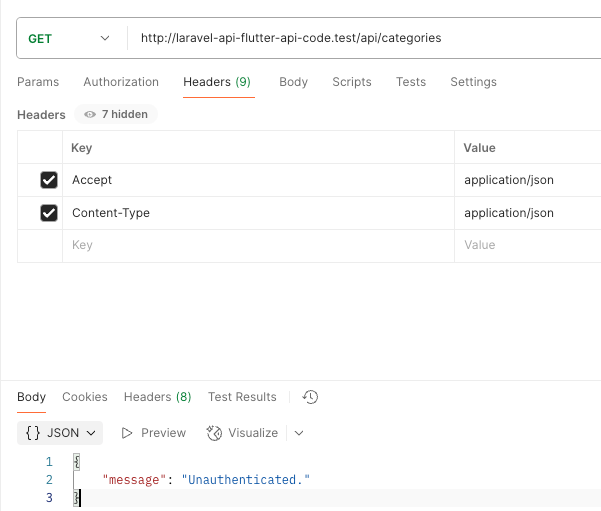Open the JSON format dropdown
Screen dimensions: 601x511
[x=61, y=433]
